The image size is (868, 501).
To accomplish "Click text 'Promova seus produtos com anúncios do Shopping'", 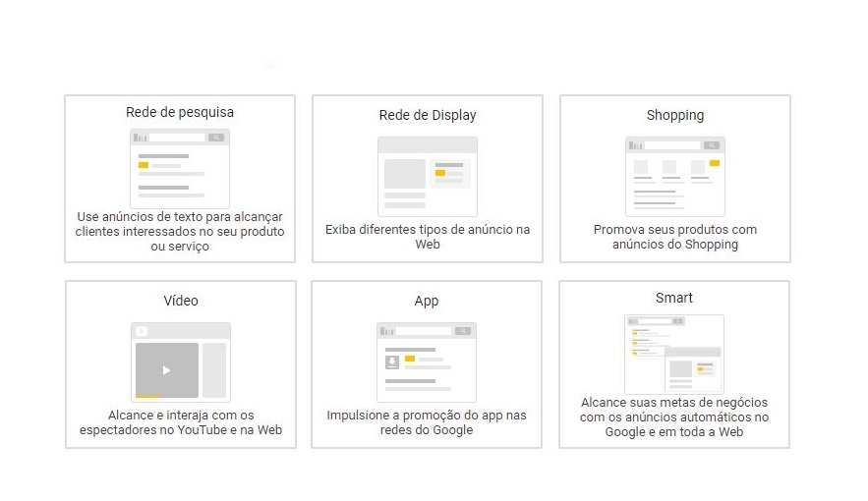I will tap(674, 237).
